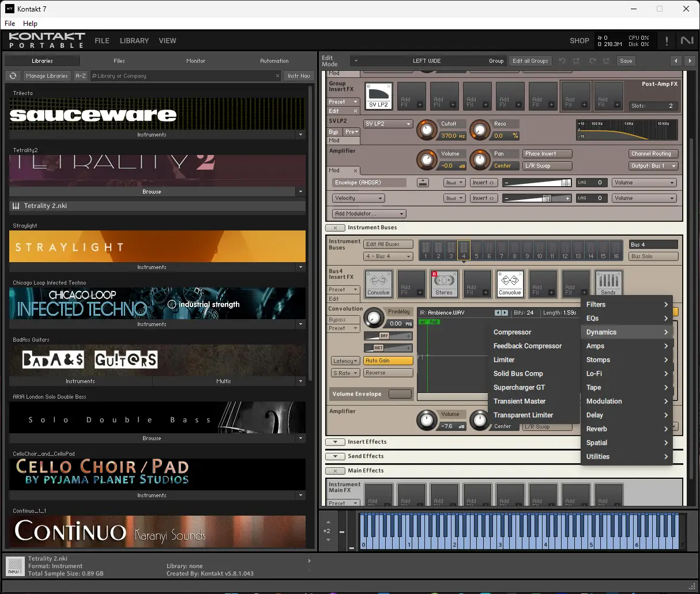Select the SV LP2 filter effect slot
Screen dimensions: 700x594
pyautogui.click(x=379, y=96)
